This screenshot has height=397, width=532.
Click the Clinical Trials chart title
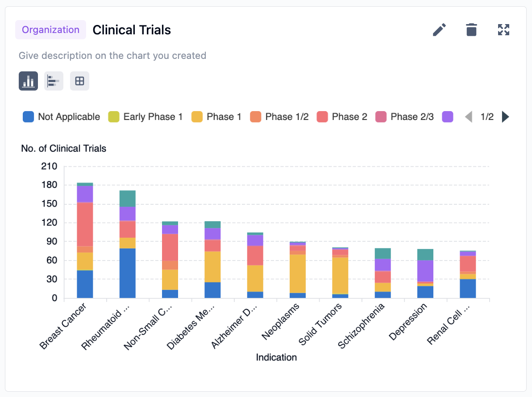[x=132, y=30]
